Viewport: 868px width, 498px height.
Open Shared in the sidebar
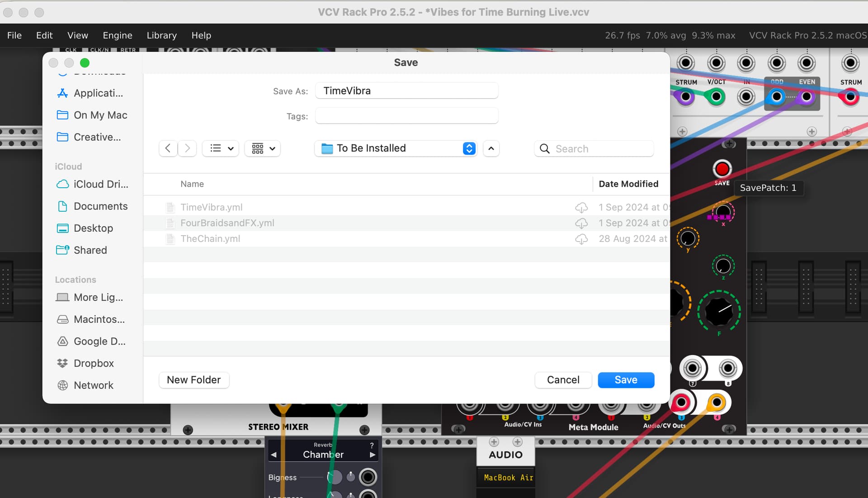click(82, 250)
